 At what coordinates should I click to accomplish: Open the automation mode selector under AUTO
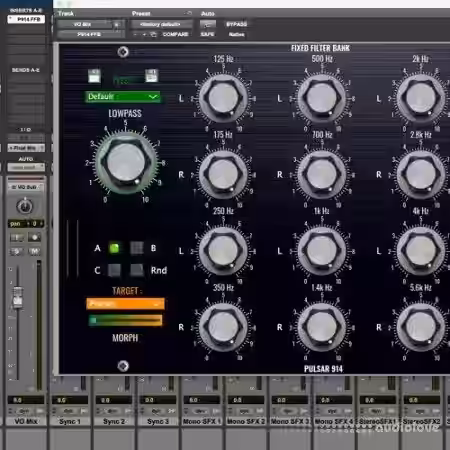[26, 167]
